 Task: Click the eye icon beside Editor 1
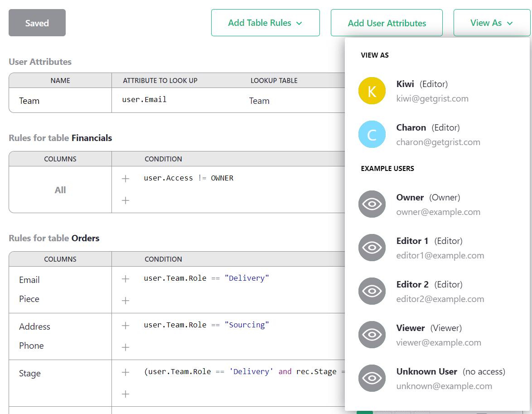[372, 248]
